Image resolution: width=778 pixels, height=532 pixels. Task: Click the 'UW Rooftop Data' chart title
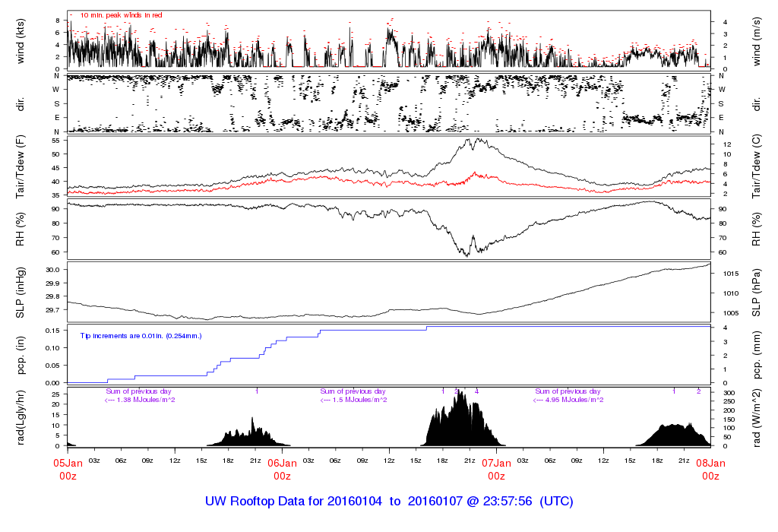(x=389, y=502)
